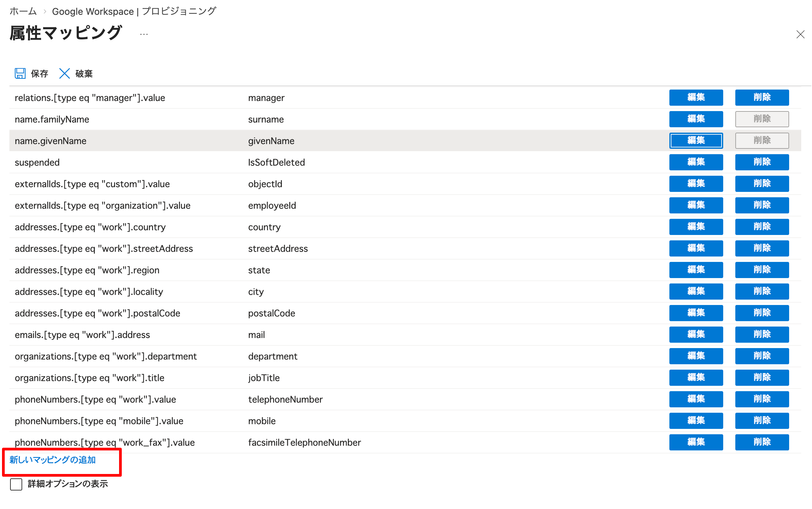This screenshot has height=509, width=812.
Task: Navigate to ホーム in the breadcrumb
Action: [x=23, y=11]
